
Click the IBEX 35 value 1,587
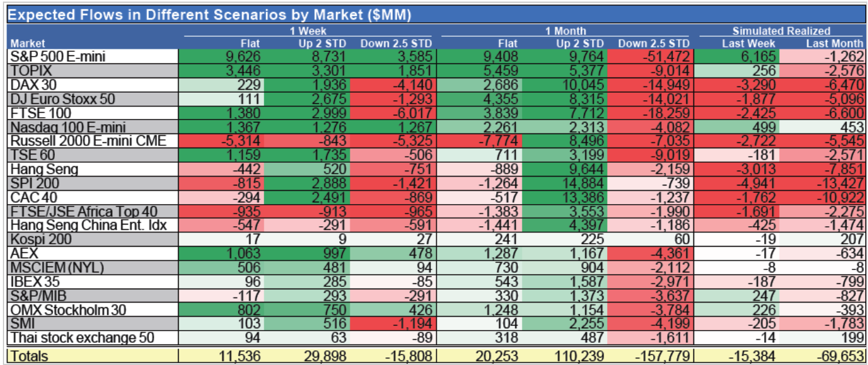(x=587, y=281)
